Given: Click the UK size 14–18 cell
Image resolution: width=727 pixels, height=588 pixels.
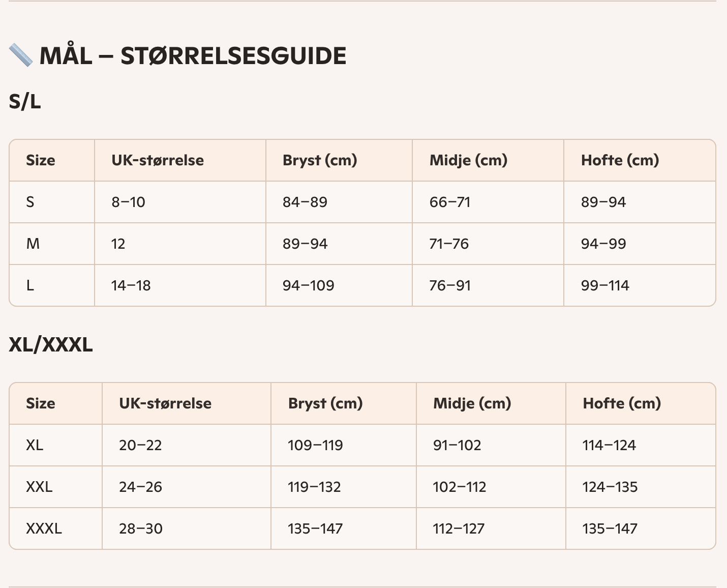Looking at the screenshot, I should click(131, 285).
